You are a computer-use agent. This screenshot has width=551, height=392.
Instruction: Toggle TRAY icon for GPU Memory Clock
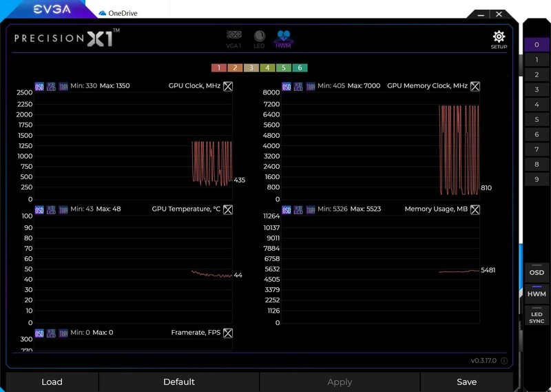311,86
